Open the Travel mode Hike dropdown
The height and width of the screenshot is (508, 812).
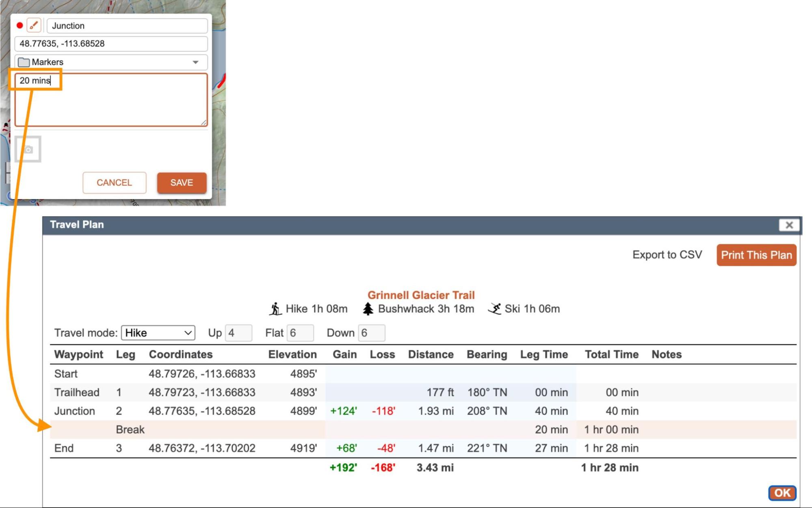[158, 333]
